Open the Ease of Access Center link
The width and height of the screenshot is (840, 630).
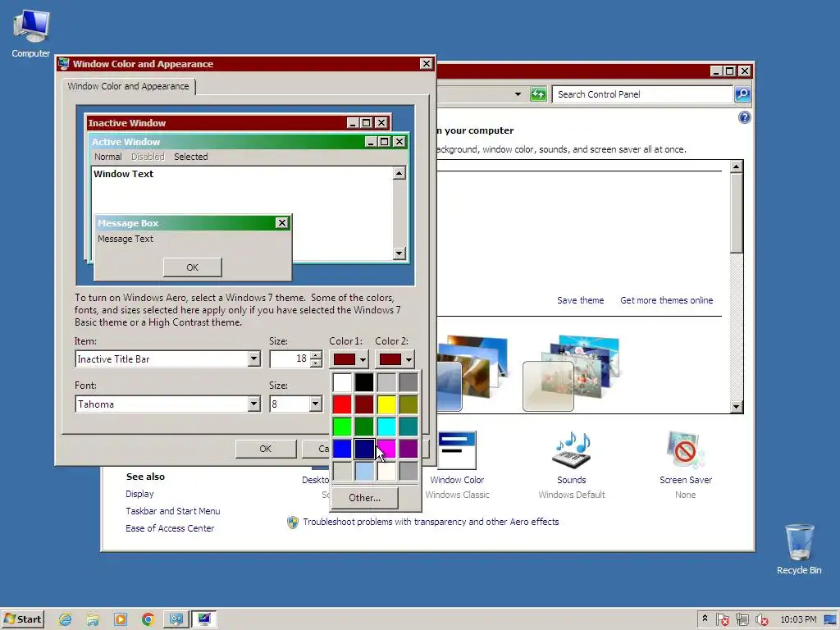pyautogui.click(x=170, y=528)
